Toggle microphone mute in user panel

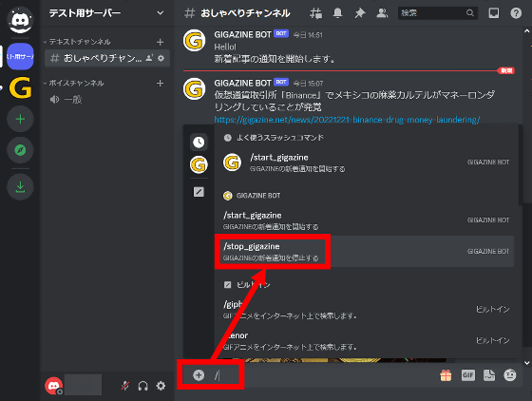click(125, 386)
